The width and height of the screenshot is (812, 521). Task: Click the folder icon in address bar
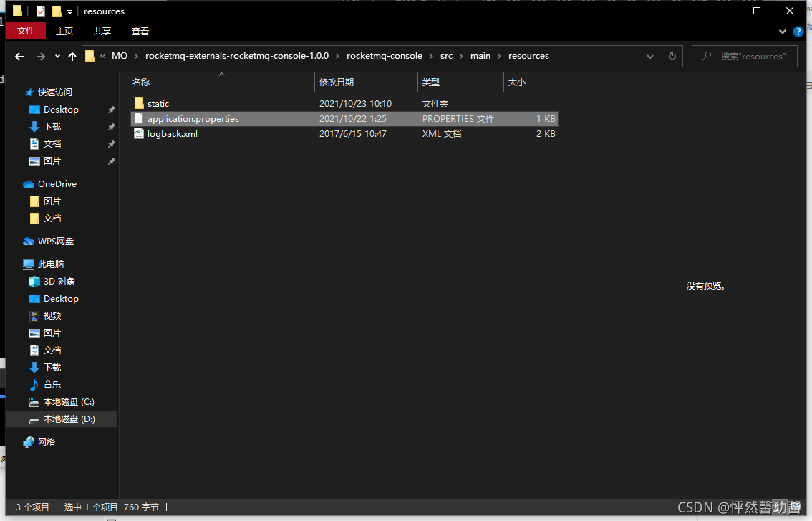pos(90,56)
